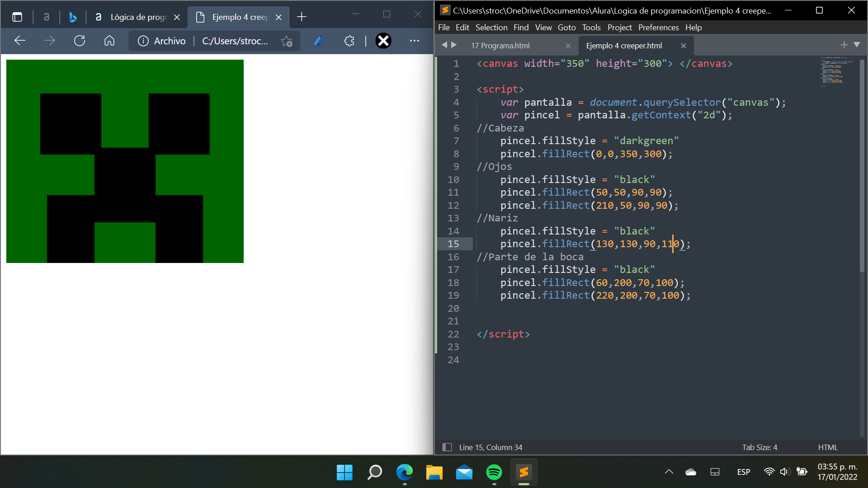This screenshot has height=488, width=868.
Task: Open Windows taskbar Search
Action: (374, 473)
